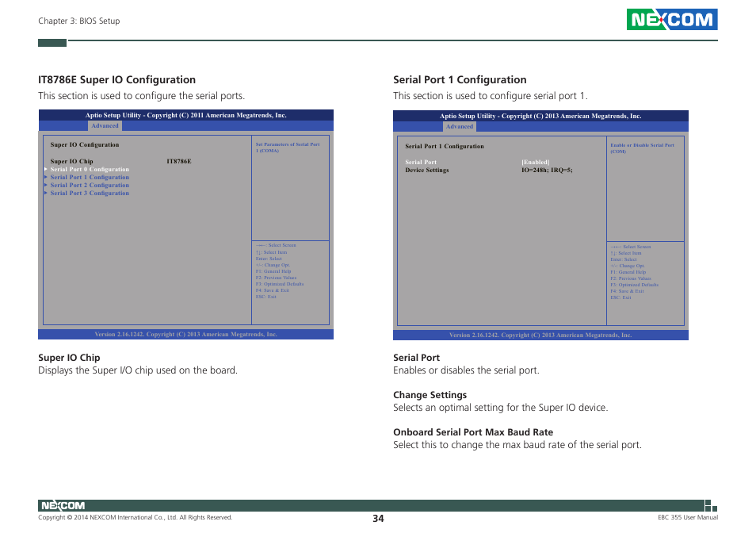Click the 'Set Parameters of Serial Port 1 (COMA)' help text
This screenshot has height=533, width=756.
(288, 147)
